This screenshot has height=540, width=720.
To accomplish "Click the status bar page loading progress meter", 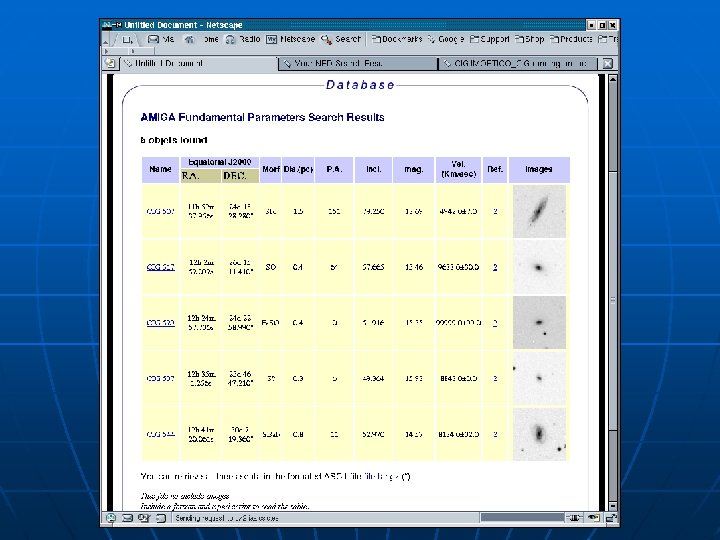I will pos(522,518).
